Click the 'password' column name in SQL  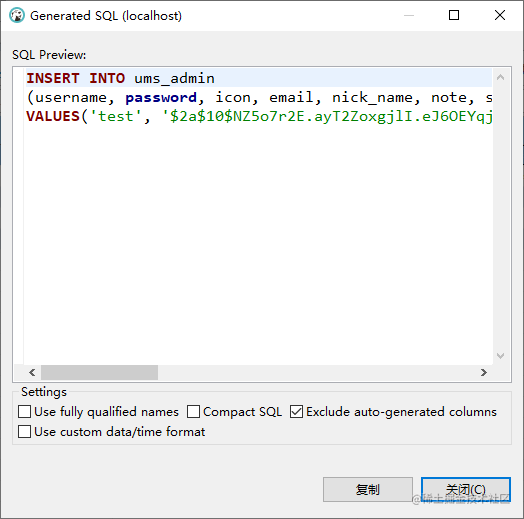click(161, 98)
